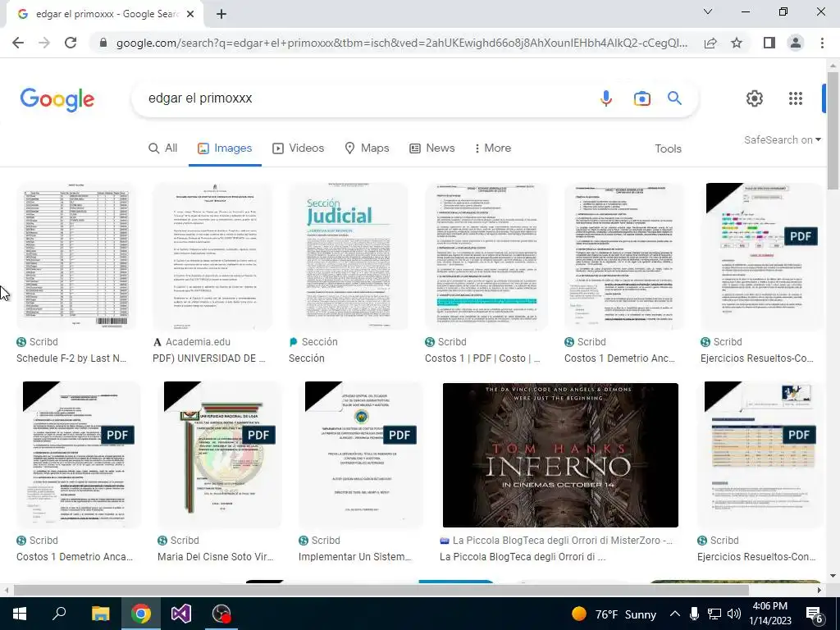Screen dimensions: 840x630
Task: Click Schedule F-2 by Last N... link
Action: (71, 358)
